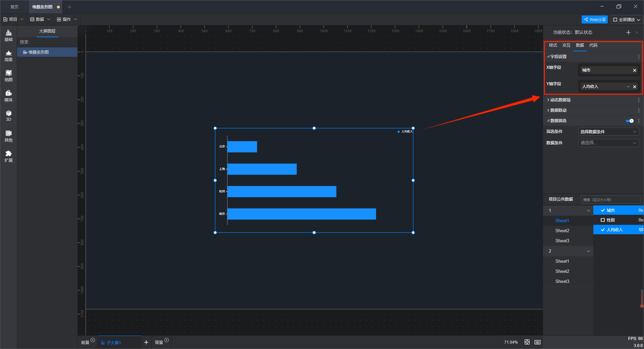Uncheck the 城市 field
This screenshot has width=644, height=349.
coord(603,210)
